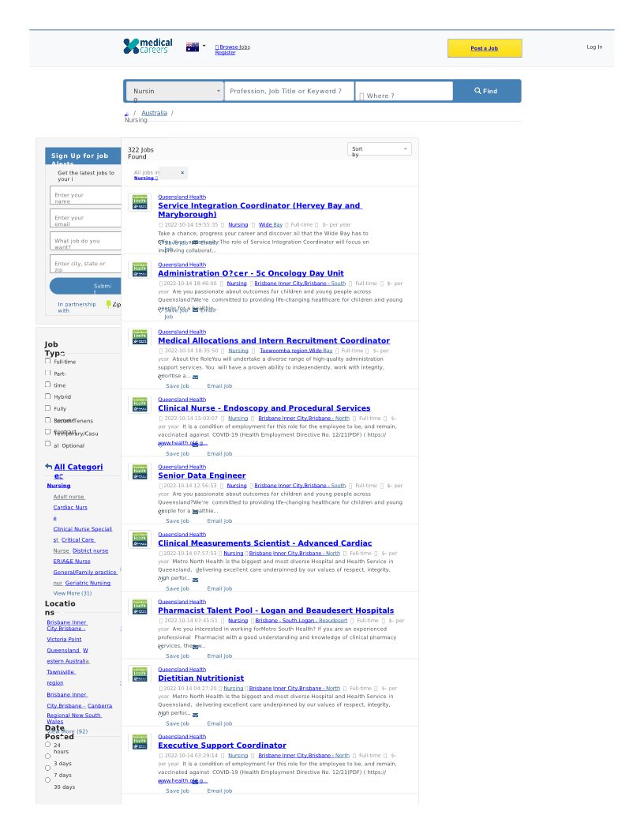Click the envelope icon under Clinical Measurements Scientist

coord(195,580)
